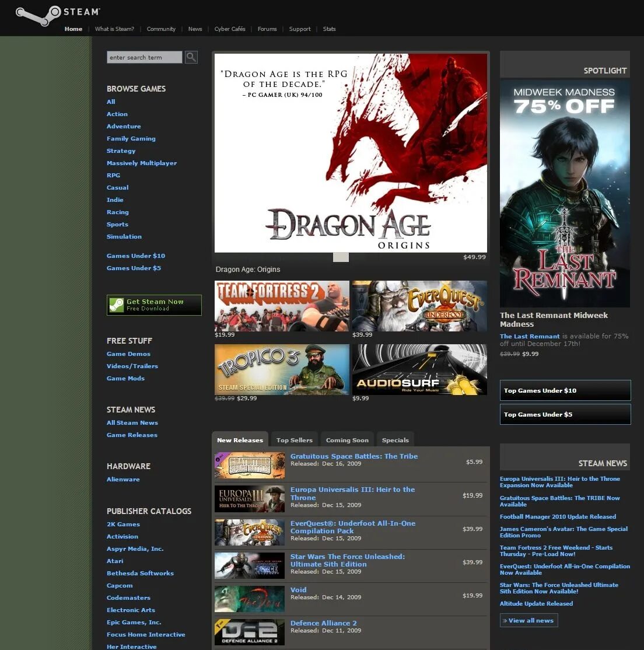Screen dimensions: 644x650
Task: Browse the Strategy category
Action: click(121, 151)
